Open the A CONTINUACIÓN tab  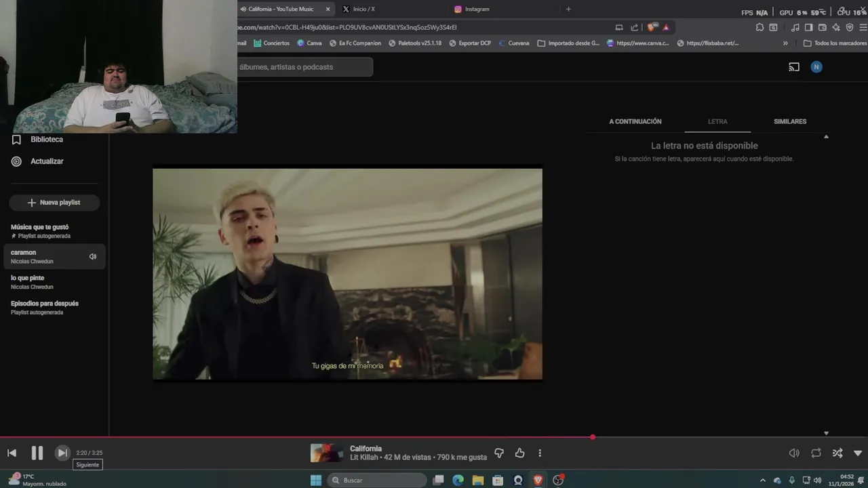tap(635, 121)
